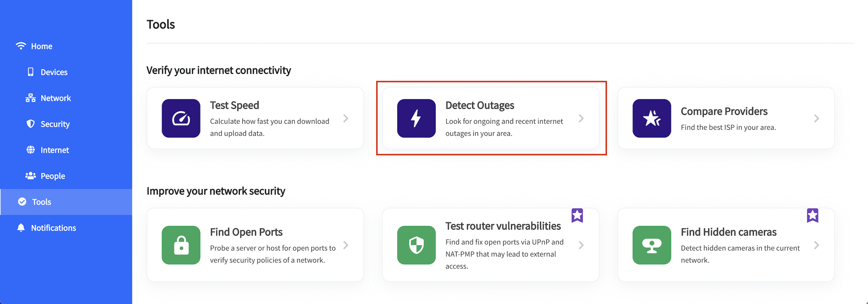Click the Detect Outages lightning bolt icon
The width and height of the screenshot is (868, 304).
click(416, 118)
